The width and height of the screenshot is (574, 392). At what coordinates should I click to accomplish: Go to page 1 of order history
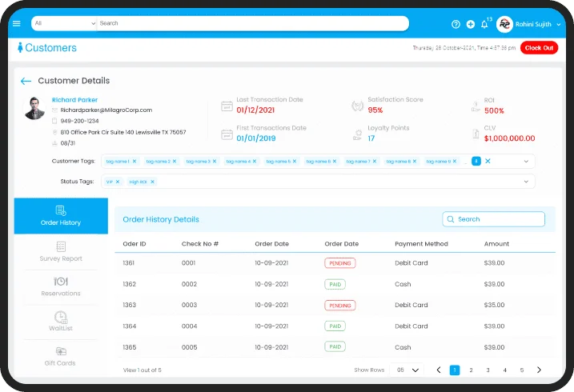[454, 370]
